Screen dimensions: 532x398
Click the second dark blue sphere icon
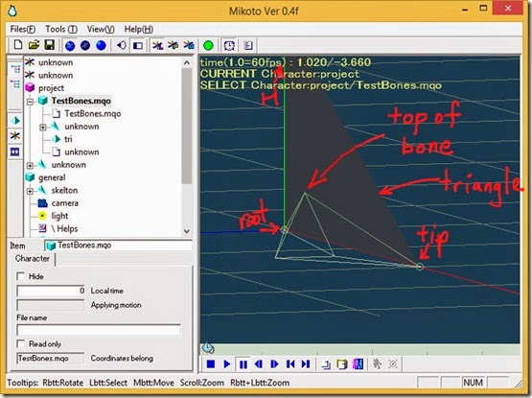pyautogui.click(x=85, y=45)
